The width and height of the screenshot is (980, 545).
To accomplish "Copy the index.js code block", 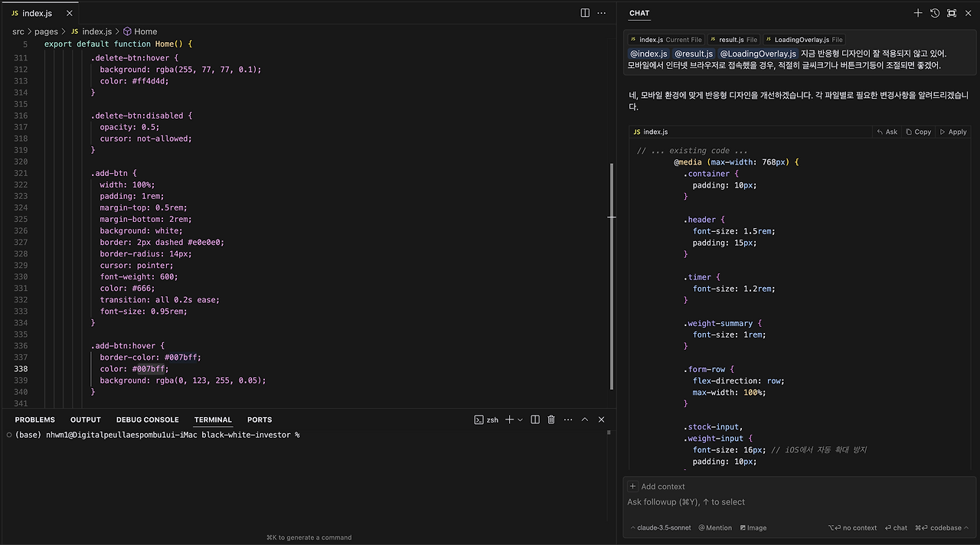I will coord(919,132).
